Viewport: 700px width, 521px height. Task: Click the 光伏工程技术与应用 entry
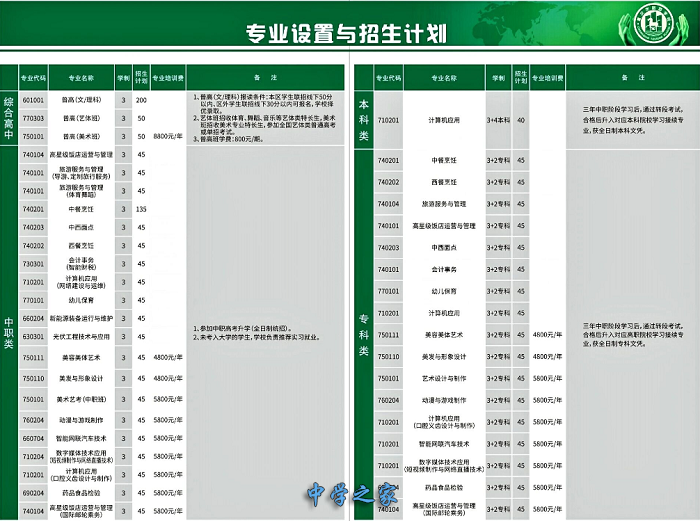pyautogui.click(x=81, y=337)
